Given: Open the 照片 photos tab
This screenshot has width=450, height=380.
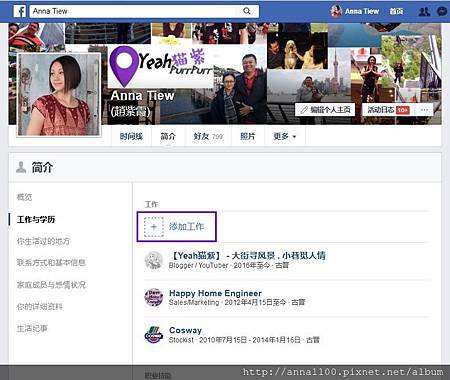Looking at the screenshot, I should tap(248, 136).
